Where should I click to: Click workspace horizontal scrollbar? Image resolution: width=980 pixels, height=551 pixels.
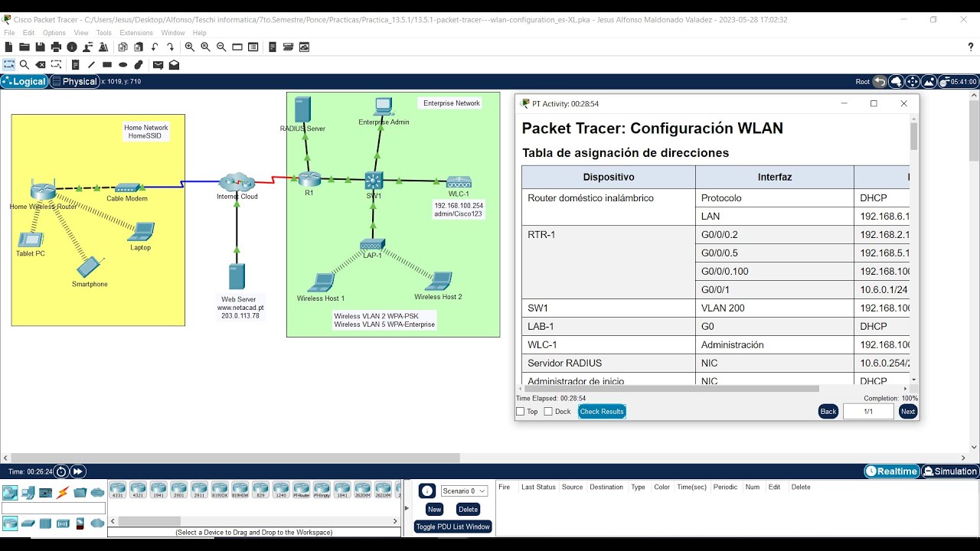(x=234, y=458)
